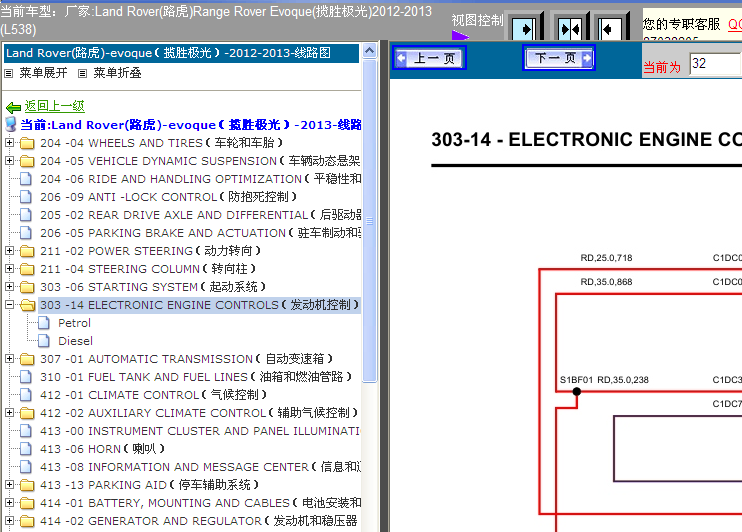Click folder icon for 303-06 Starting System
The width and height of the screenshot is (742, 532).
tap(27, 287)
